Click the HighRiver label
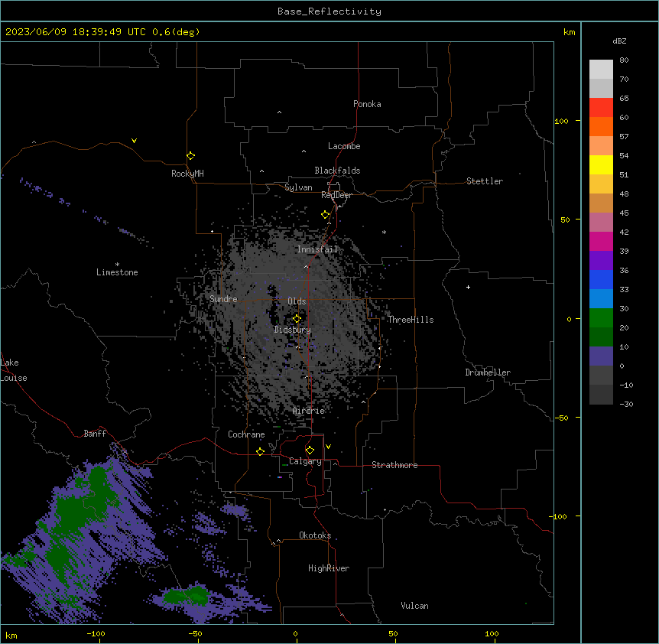Viewport: 659px width, 644px height. coord(329,568)
